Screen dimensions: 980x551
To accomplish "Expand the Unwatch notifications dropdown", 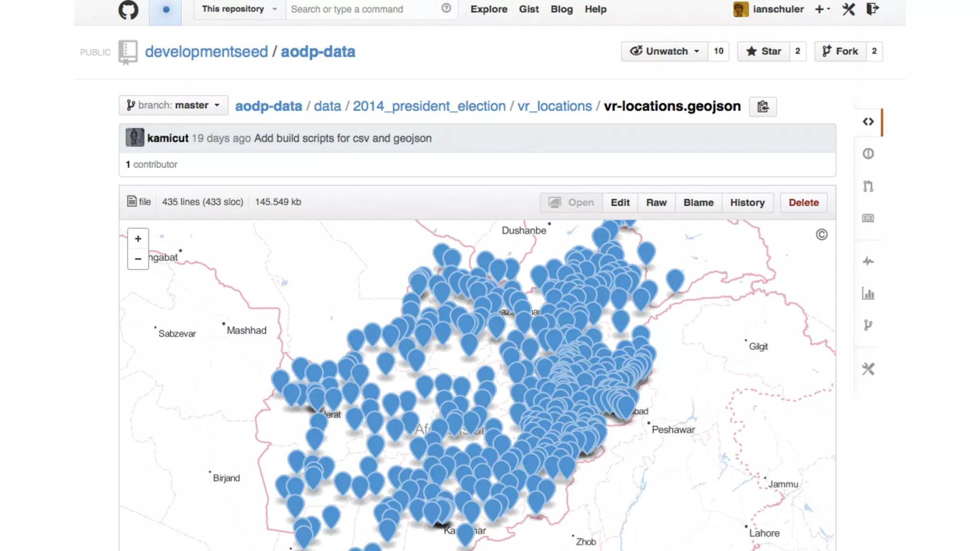I will tap(664, 51).
